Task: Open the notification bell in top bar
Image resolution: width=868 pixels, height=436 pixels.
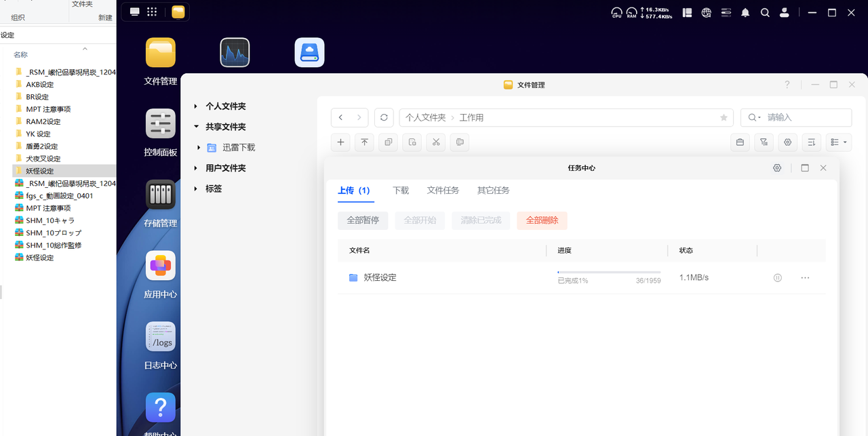Action: coord(745,12)
